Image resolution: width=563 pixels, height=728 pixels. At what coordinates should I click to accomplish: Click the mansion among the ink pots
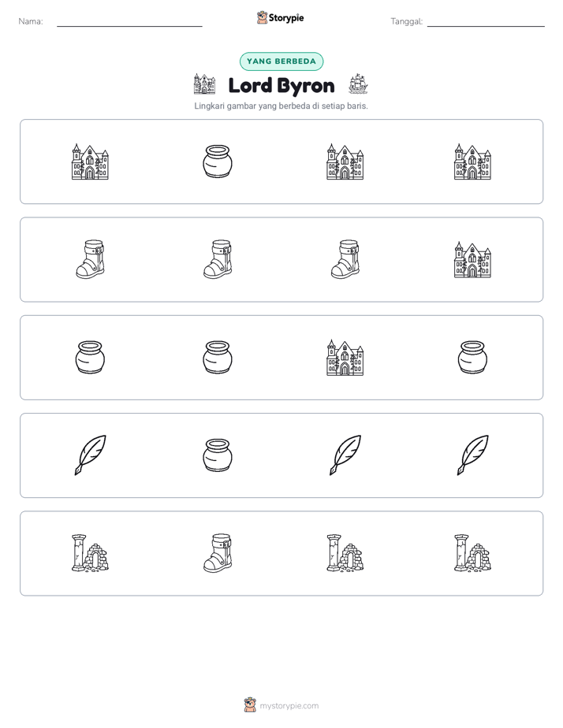(345, 358)
